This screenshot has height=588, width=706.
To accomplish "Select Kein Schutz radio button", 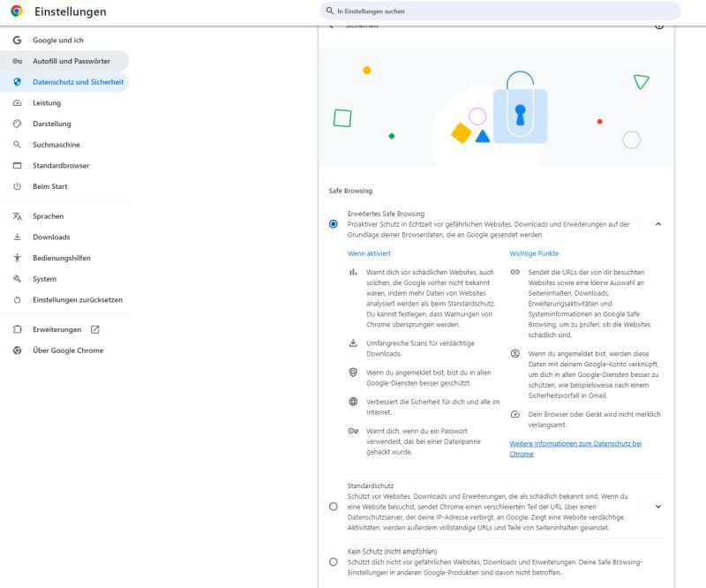I will 334,562.
